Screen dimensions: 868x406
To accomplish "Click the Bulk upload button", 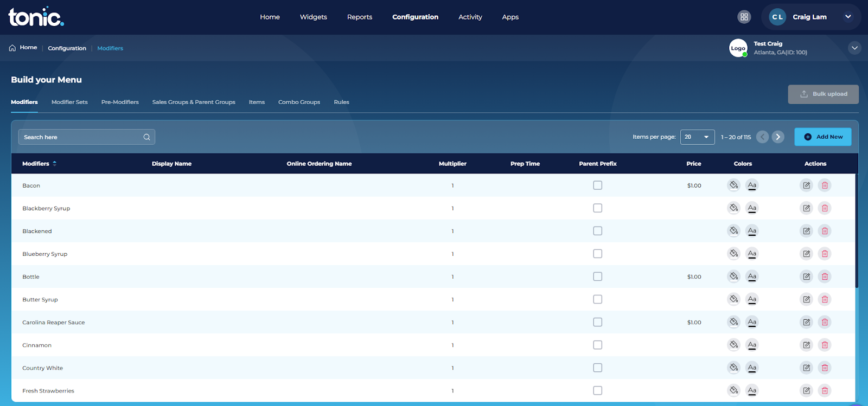I will pos(824,94).
